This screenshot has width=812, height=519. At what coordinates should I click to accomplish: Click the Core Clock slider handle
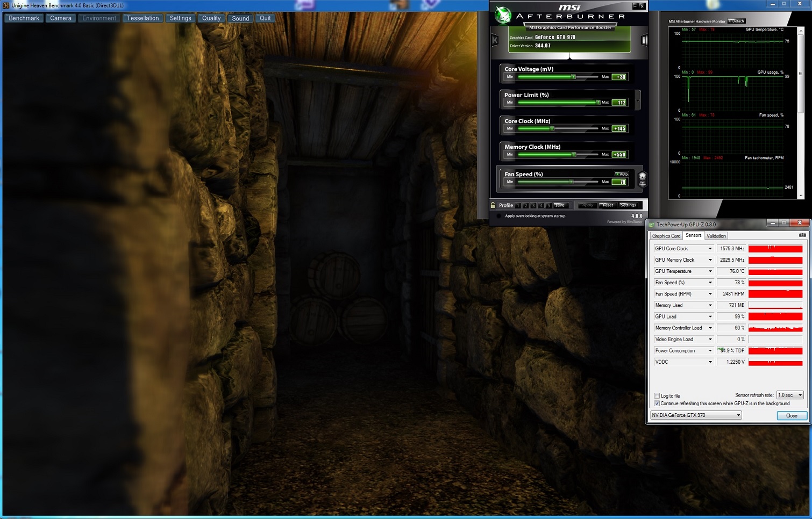tap(552, 128)
